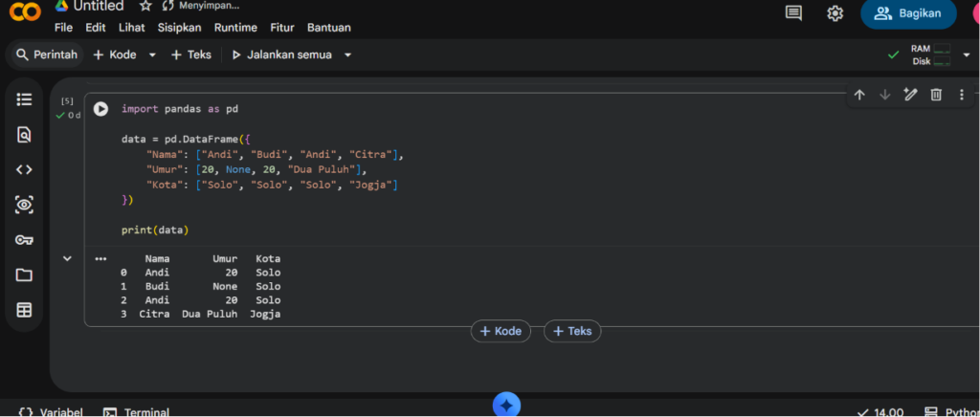Viewport: 980px width, 417px height.
Task: Delete the cell with trash icon
Action: pos(936,95)
